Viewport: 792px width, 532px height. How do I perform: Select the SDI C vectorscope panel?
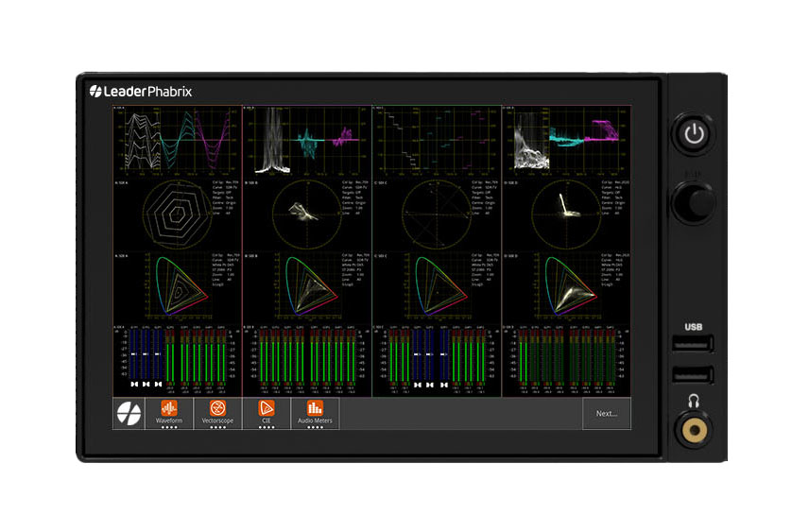[437, 215]
